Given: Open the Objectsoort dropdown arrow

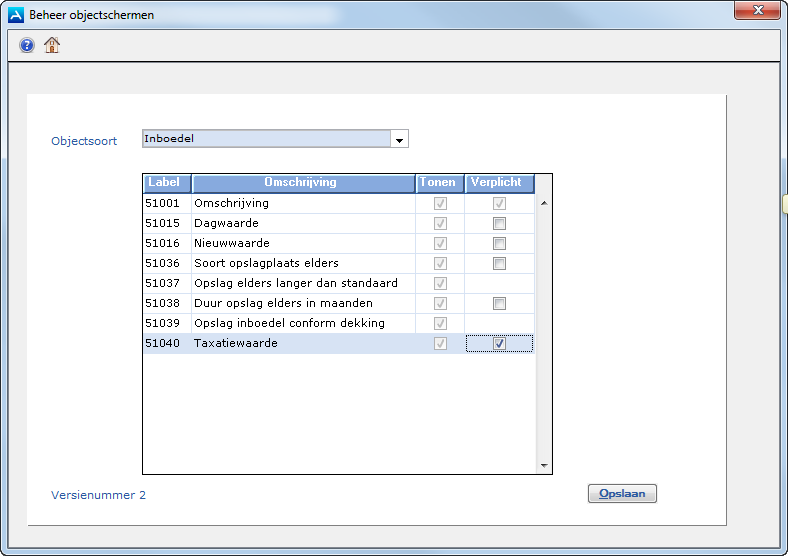Looking at the screenshot, I should point(400,140).
